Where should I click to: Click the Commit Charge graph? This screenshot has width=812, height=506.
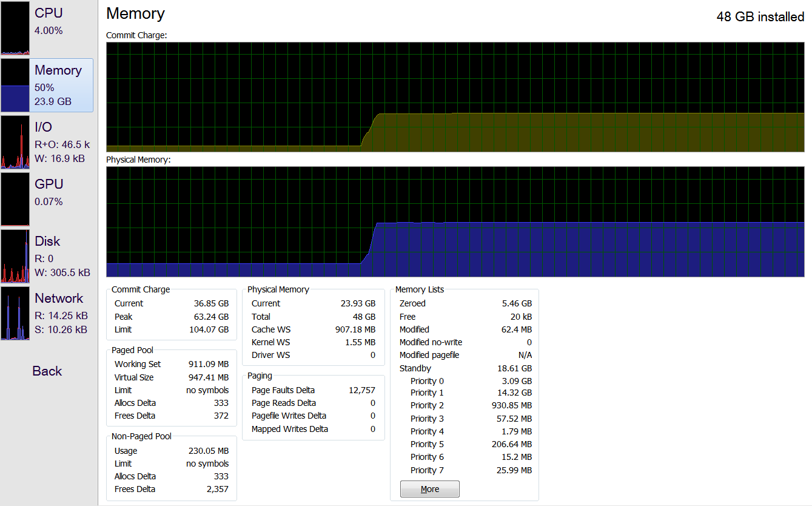click(x=455, y=97)
